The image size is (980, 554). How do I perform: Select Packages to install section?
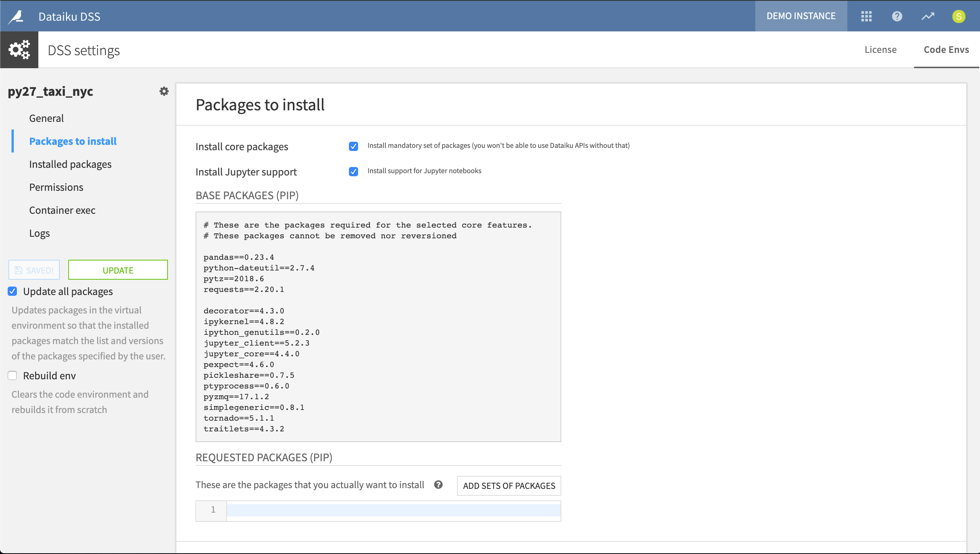point(73,141)
